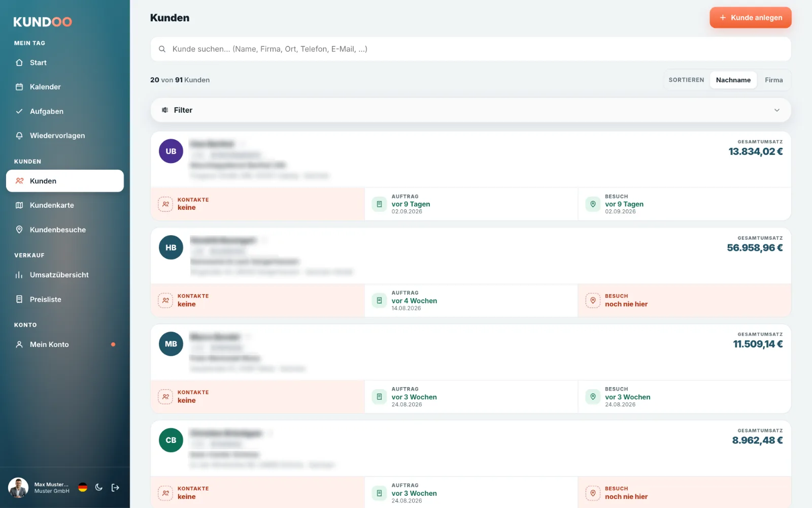This screenshot has width=812, height=508.
Task: Click Gesamtumsatz 13.834,02 €
Action: pos(756,151)
